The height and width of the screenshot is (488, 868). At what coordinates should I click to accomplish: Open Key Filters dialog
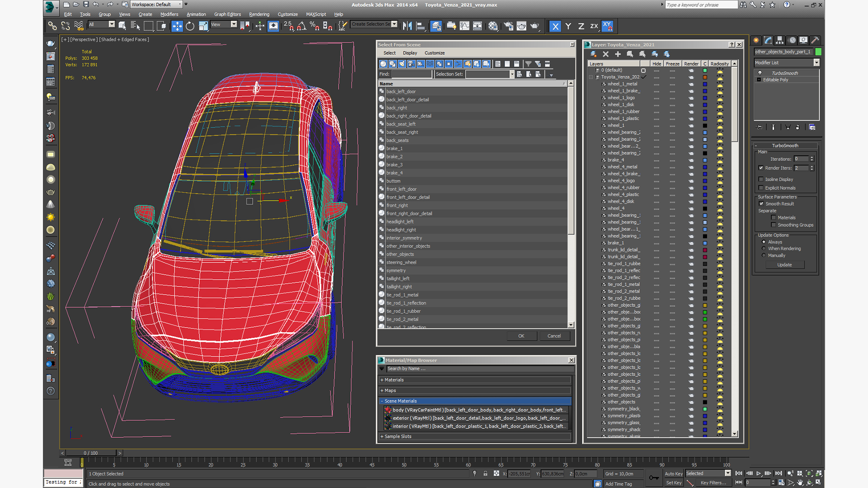(713, 483)
